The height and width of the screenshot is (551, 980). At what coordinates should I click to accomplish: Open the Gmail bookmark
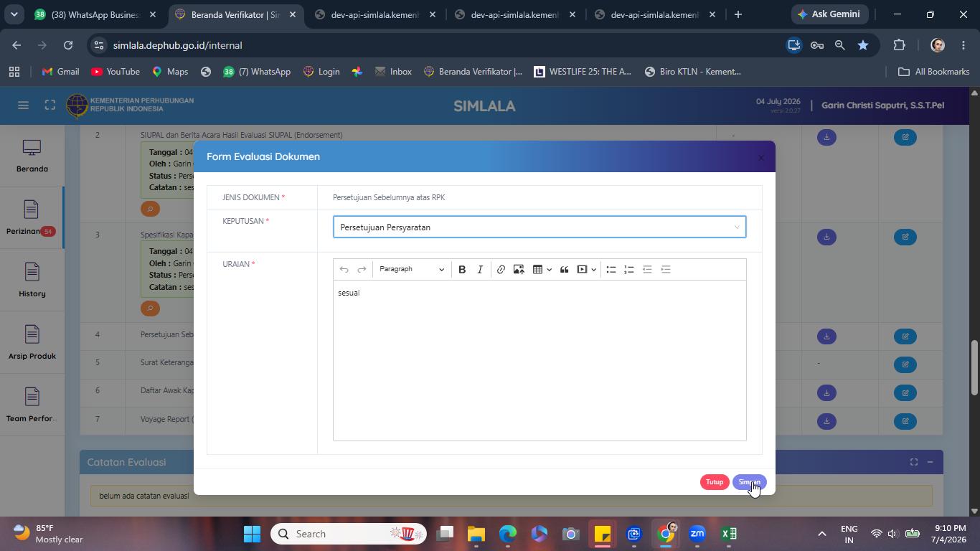60,72
